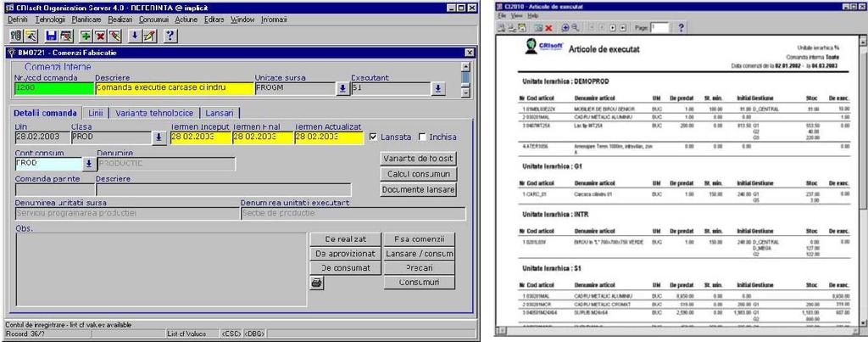Click the Termen Inceput date field
The image size is (868, 342).
click(201, 137)
